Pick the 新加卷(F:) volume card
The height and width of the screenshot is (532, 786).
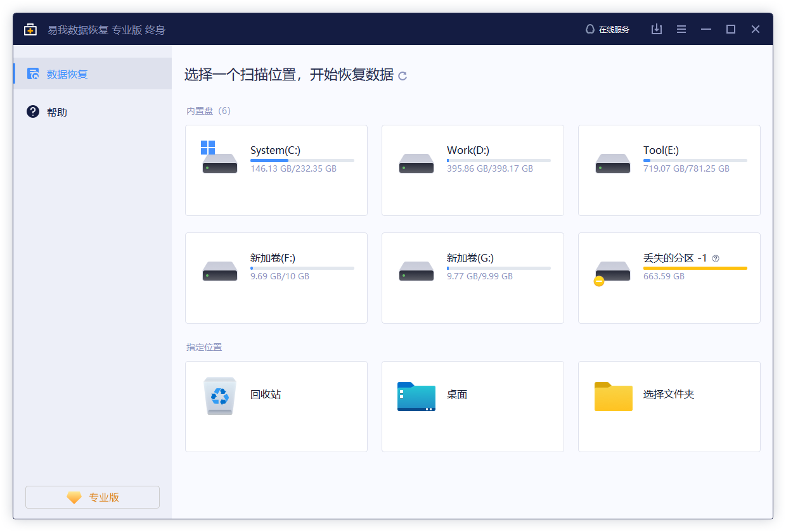point(276,277)
